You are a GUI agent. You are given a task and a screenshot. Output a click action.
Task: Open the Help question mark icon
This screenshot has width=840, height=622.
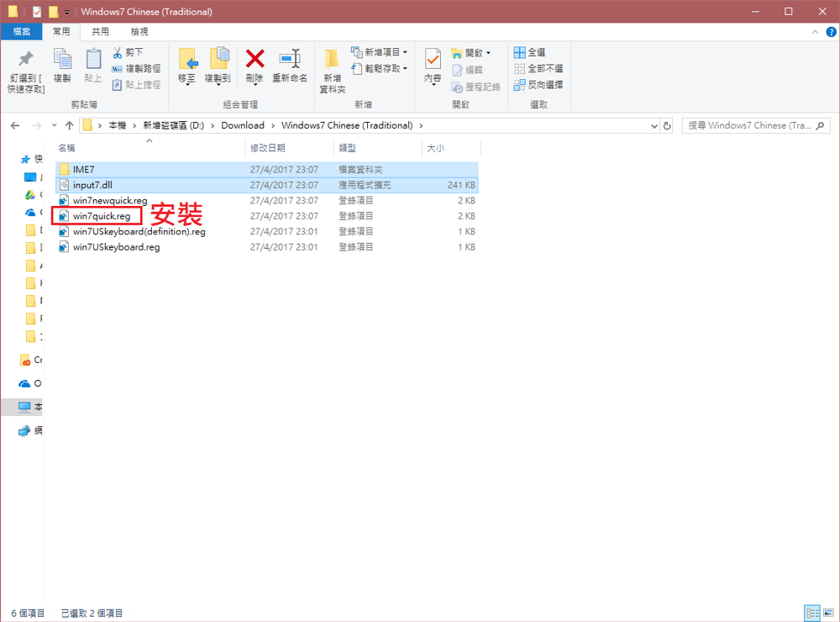831,32
